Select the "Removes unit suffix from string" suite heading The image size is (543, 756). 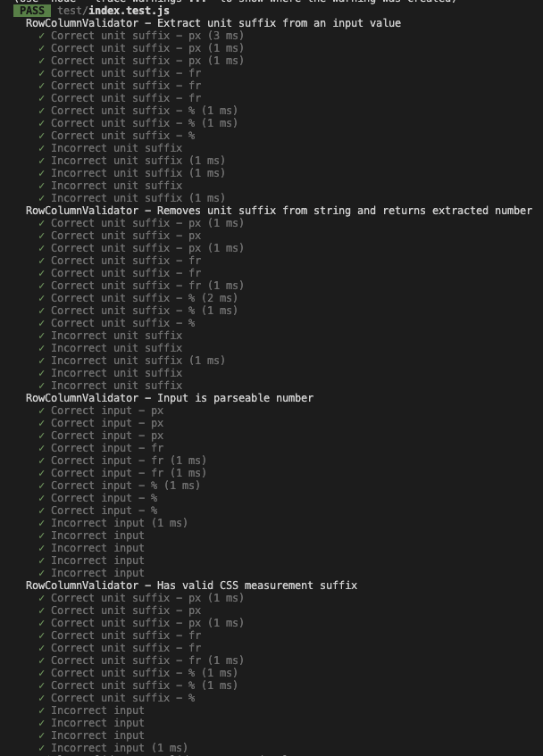[344, 211]
